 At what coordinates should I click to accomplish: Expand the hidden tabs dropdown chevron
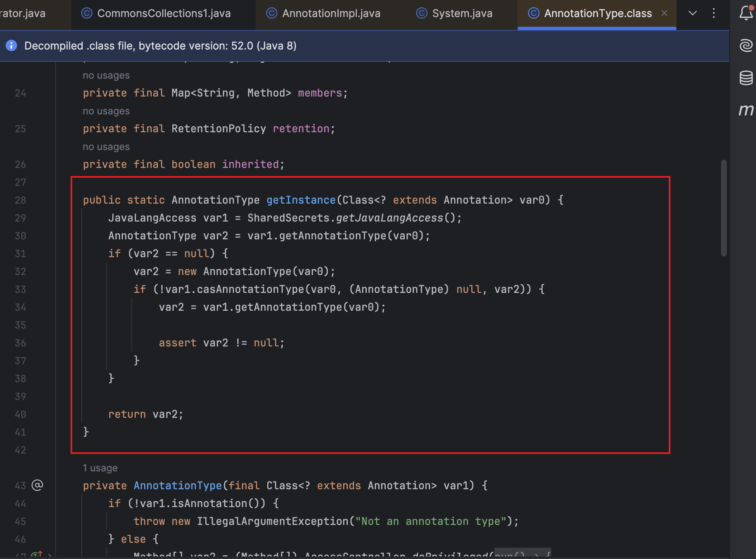(693, 13)
